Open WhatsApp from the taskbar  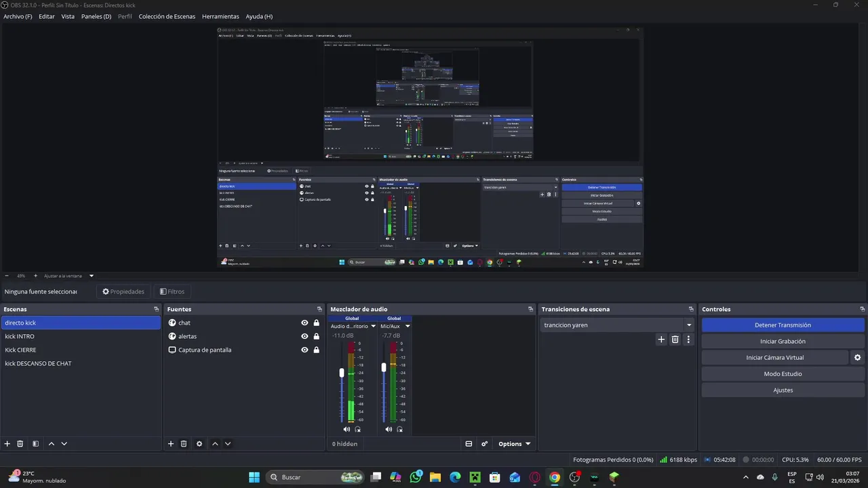pyautogui.click(x=416, y=477)
